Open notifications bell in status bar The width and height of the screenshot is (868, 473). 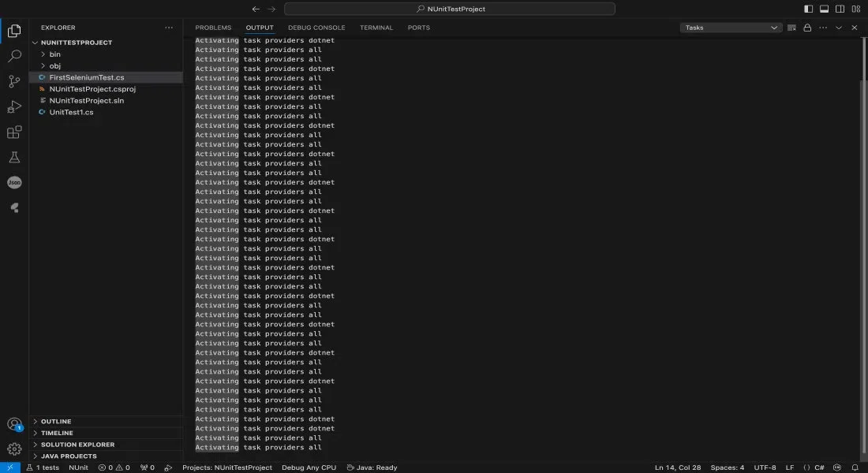pos(855,467)
